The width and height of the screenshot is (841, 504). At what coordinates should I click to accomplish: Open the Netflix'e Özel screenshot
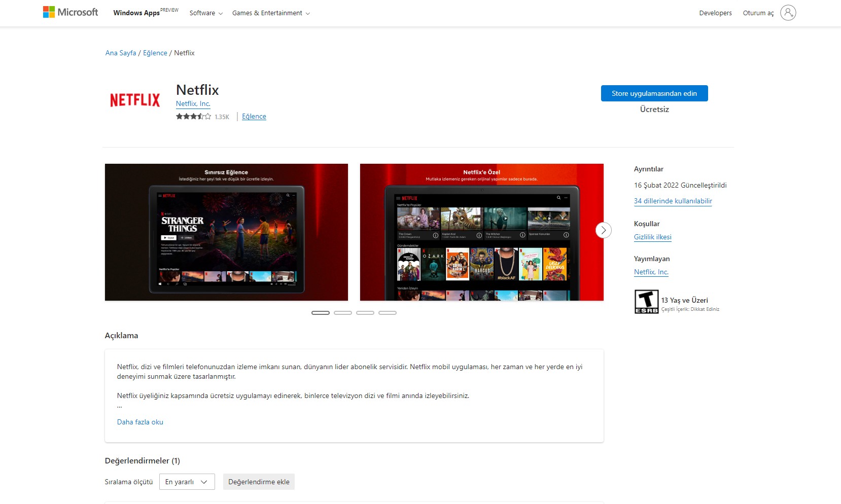482,232
